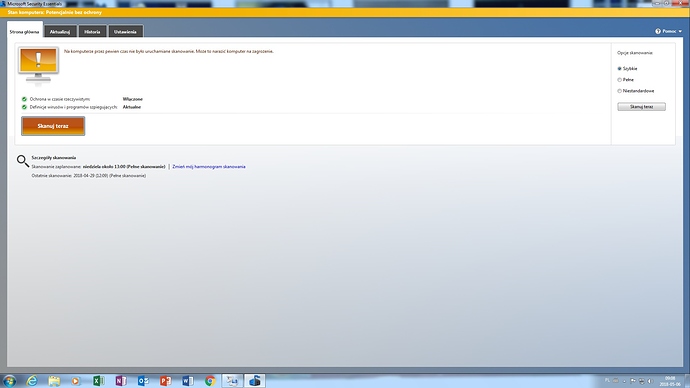The image size is (690, 388).
Task: Show hidden system tray icons
Action: click(x=624, y=381)
